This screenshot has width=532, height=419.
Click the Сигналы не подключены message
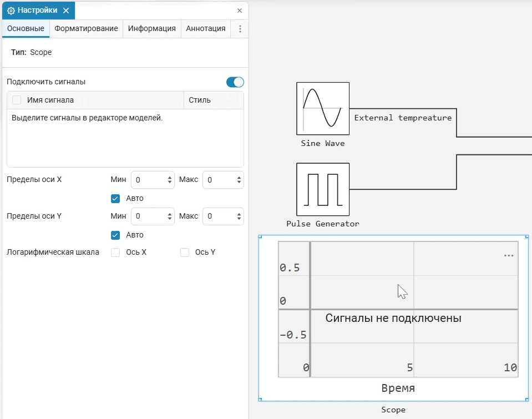point(393,318)
